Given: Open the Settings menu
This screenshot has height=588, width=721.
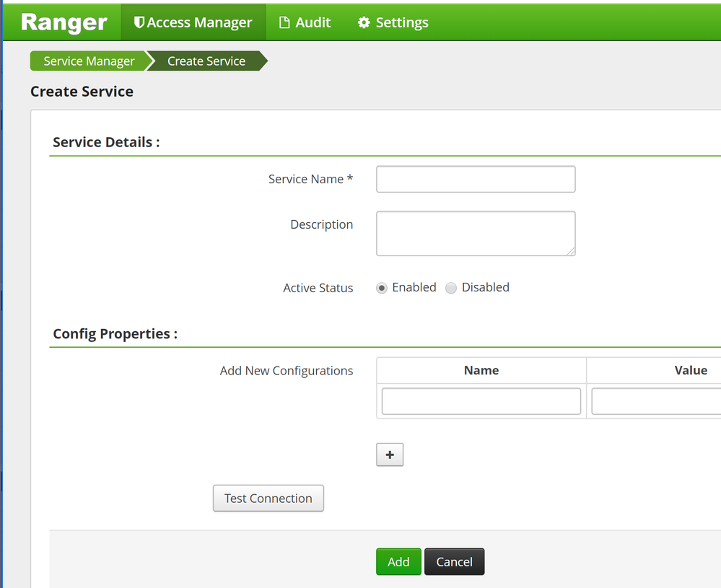Looking at the screenshot, I should 393,22.
